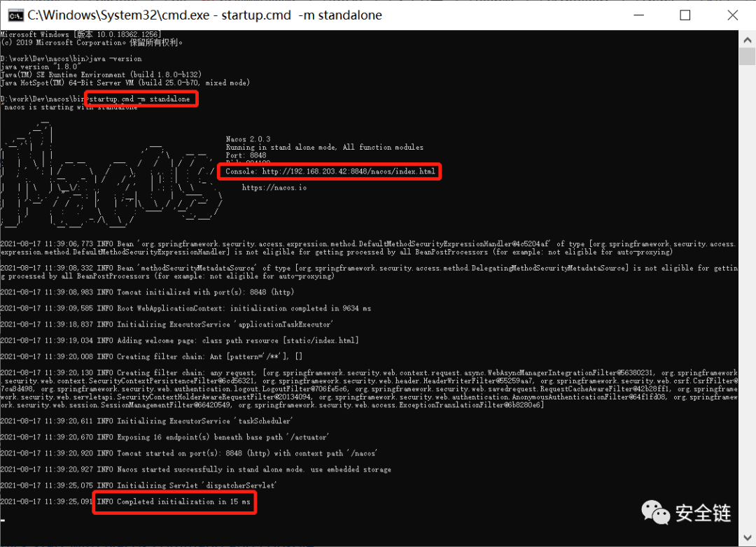
Task: Click 'Exposing 16 endpoint(s)' log line
Action: pos(165,437)
